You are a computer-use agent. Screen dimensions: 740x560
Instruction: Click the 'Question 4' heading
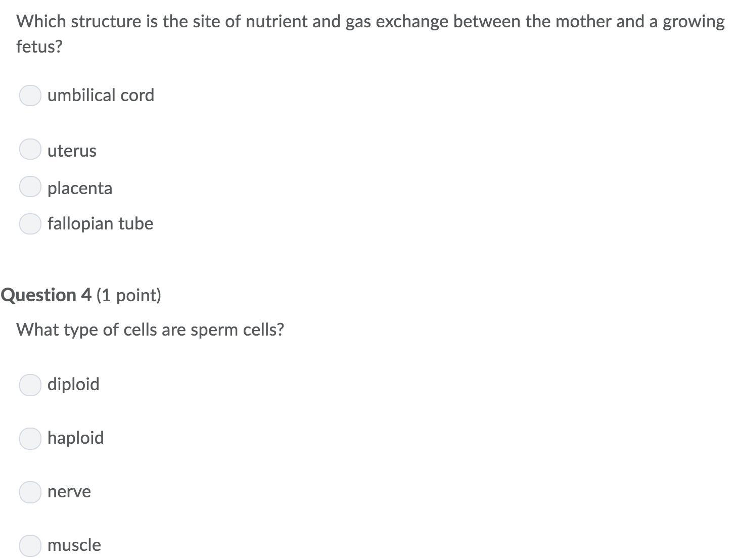point(47,295)
